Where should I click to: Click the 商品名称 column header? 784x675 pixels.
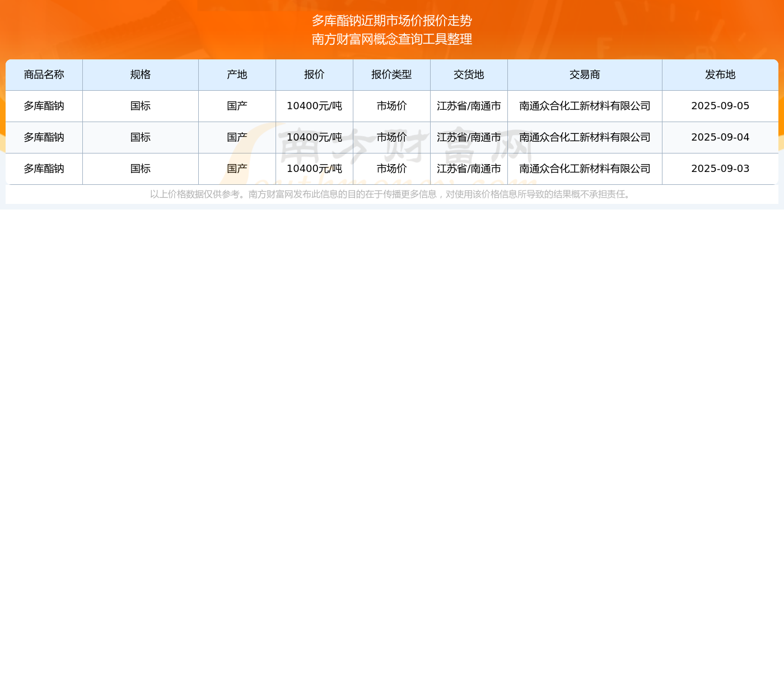pos(44,75)
